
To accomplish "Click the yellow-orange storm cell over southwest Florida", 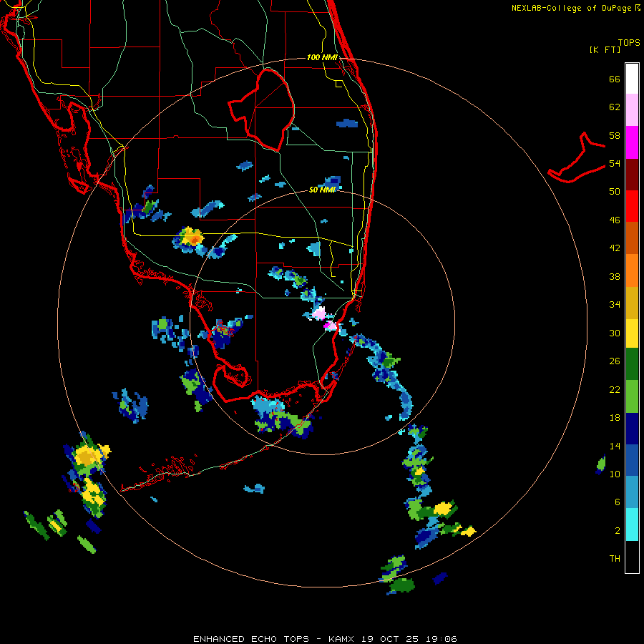I will coord(190,237).
